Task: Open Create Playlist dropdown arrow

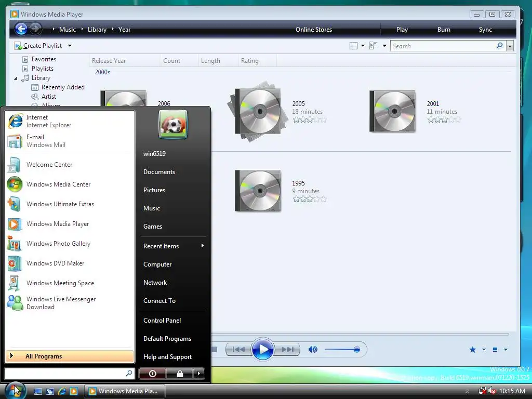Action: (70, 46)
